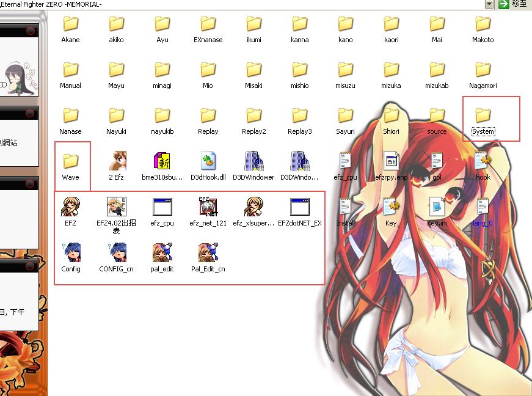
Task: Select the Mio folder
Action: coord(208,70)
